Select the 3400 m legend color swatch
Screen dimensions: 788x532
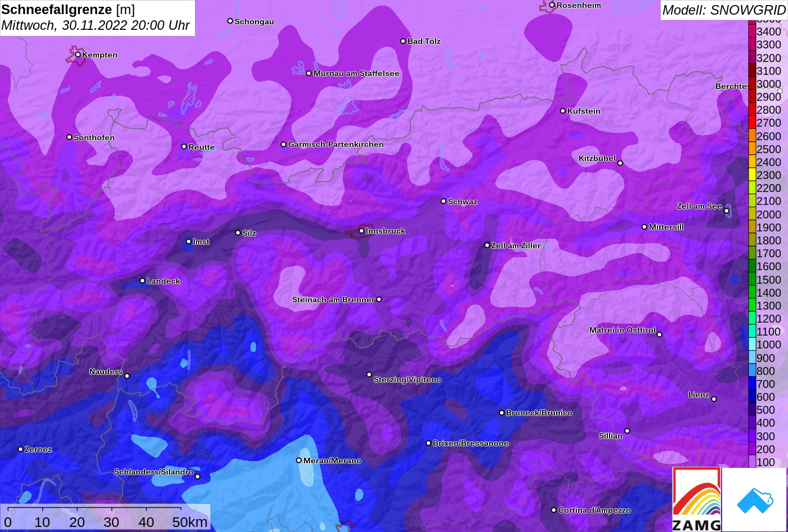point(752,32)
